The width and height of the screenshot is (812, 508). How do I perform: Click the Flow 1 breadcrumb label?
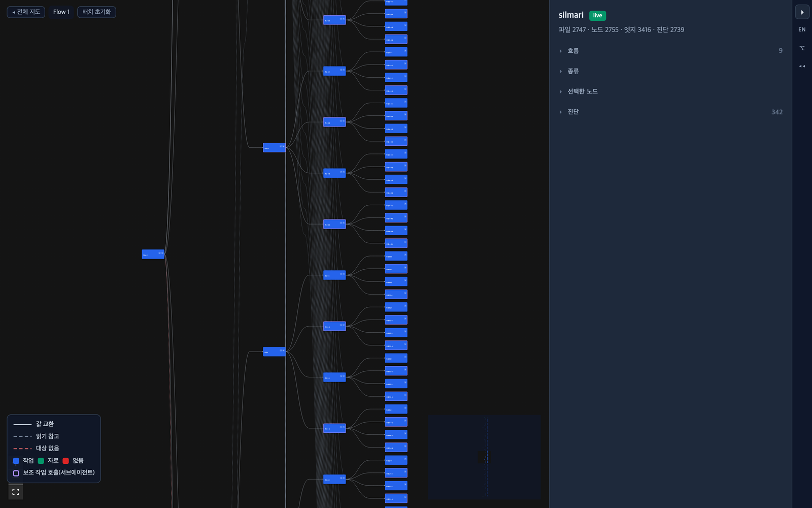61,12
